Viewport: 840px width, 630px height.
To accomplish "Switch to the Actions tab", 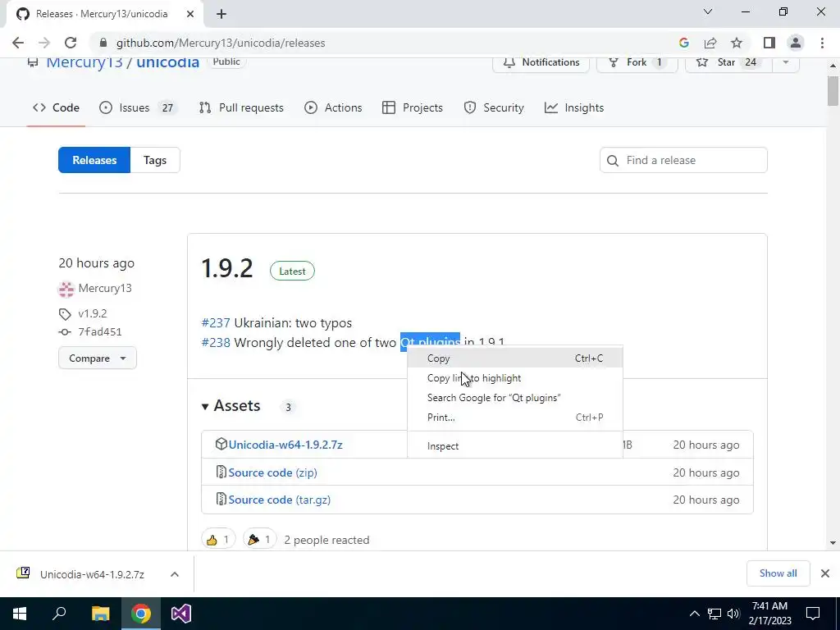I will pyautogui.click(x=333, y=107).
